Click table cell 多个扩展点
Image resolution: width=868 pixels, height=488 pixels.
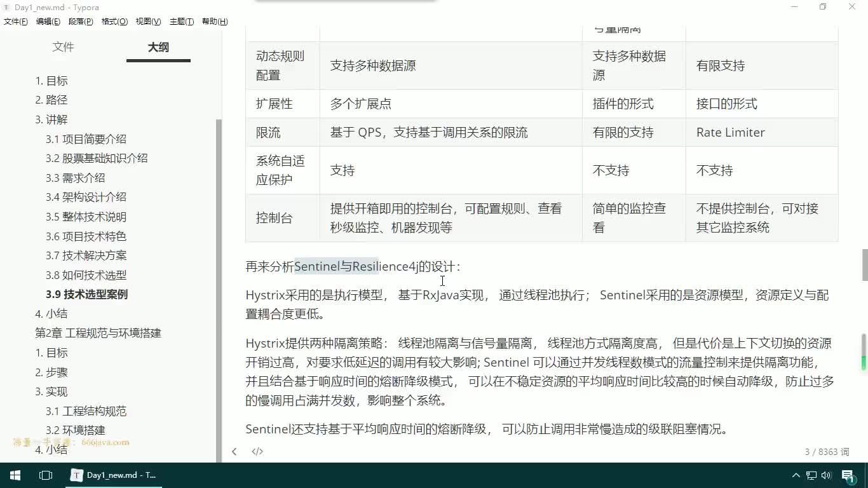coord(451,104)
